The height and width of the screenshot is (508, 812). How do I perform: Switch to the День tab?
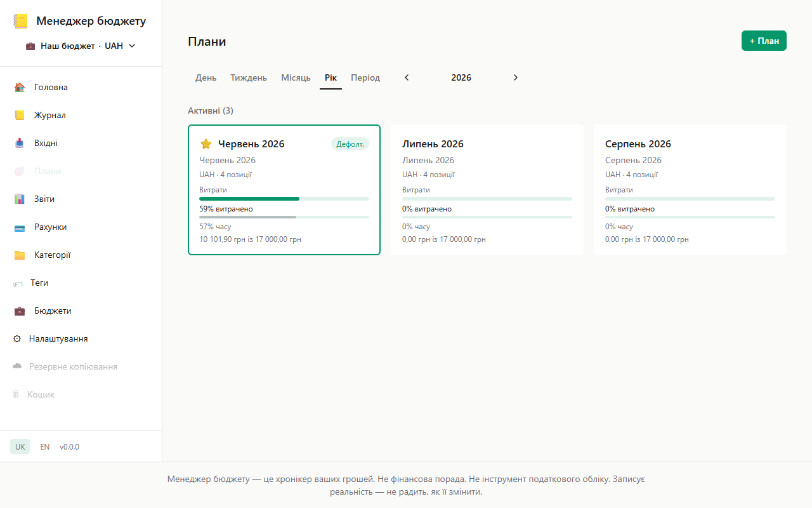[x=206, y=77]
